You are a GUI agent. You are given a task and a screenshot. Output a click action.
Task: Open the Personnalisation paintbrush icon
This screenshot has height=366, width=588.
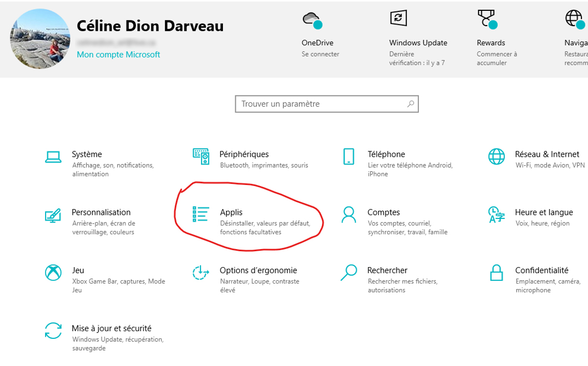pyautogui.click(x=53, y=215)
